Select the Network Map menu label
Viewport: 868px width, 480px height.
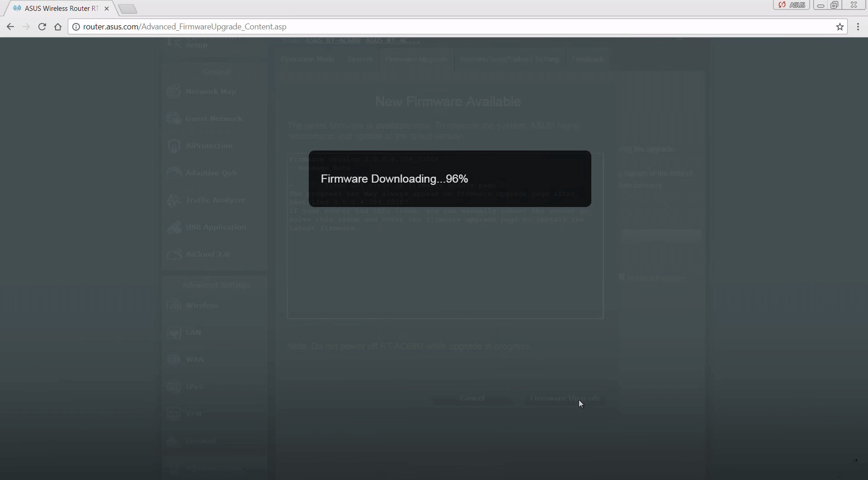click(211, 91)
